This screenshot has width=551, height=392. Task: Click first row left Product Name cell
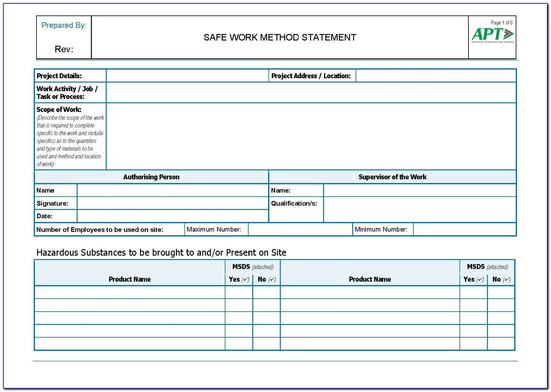click(130, 292)
